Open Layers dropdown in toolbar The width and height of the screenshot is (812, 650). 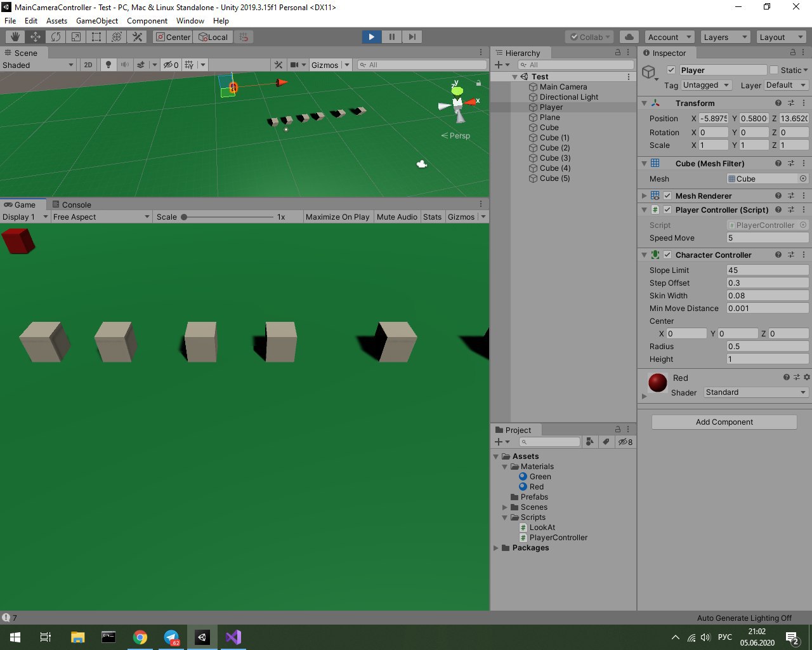[725, 37]
